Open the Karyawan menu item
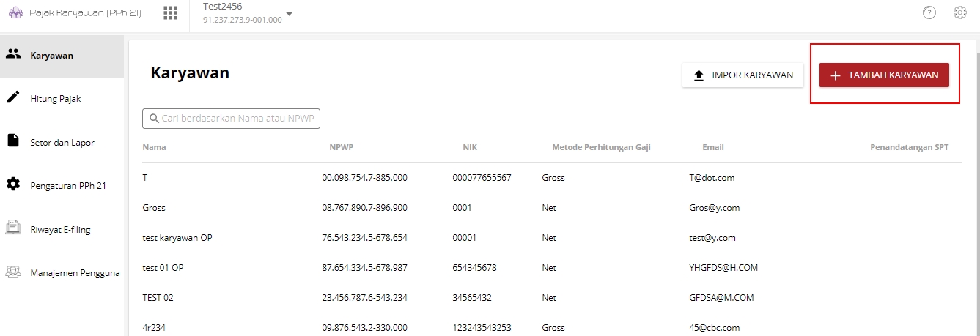This screenshot has width=980, height=336. coord(62,56)
